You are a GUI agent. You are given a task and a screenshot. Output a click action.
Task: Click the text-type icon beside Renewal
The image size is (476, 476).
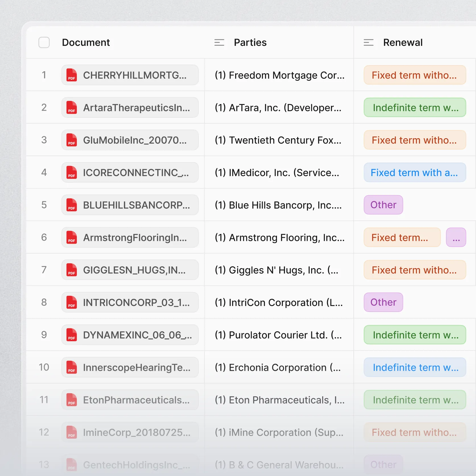[369, 43]
